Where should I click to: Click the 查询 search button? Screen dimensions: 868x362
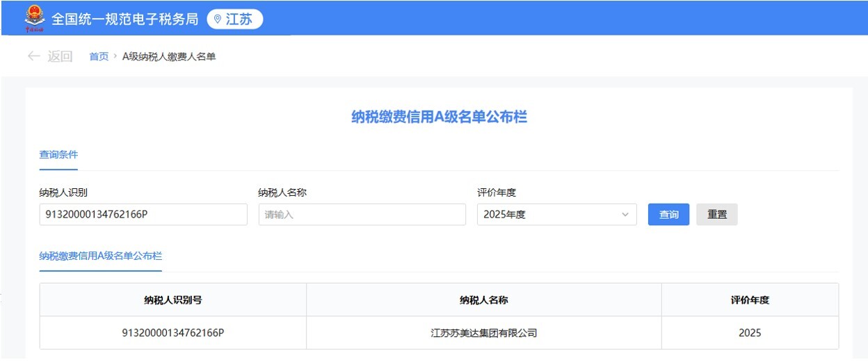click(x=668, y=215)
